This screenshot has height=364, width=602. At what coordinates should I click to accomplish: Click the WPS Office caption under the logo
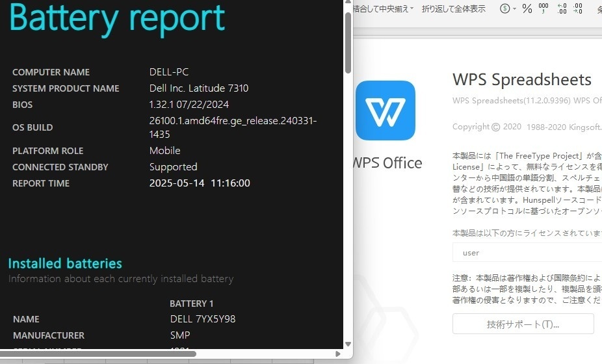tap(387, 162)
